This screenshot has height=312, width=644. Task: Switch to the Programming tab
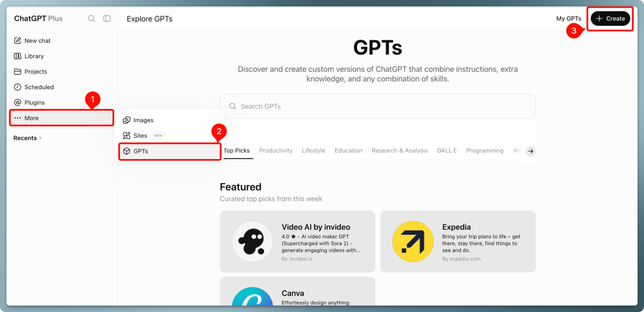(x=485, y=151)
